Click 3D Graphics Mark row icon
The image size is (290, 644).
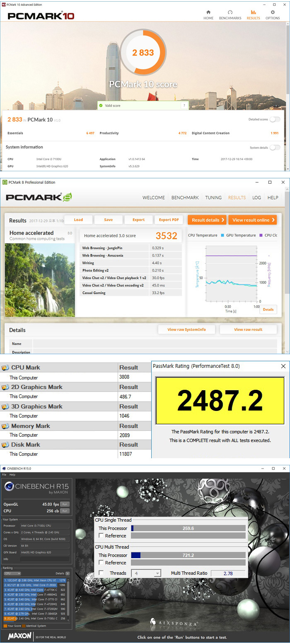[x=5, y=407]
